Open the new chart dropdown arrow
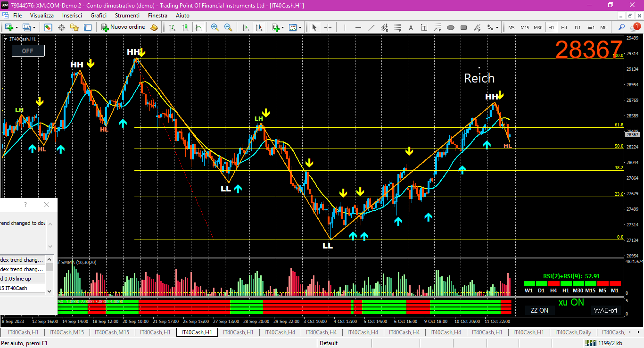This screenshot has height=348, width=644. point(17,27)
